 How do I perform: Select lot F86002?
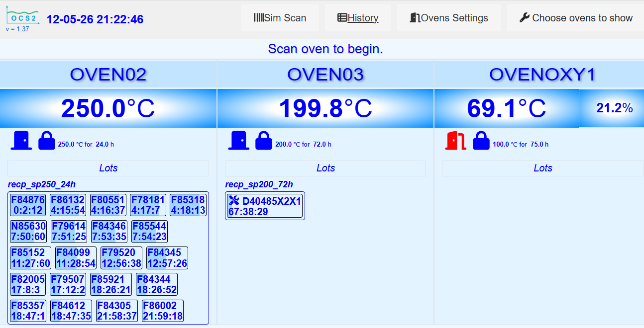(x=162, y=311)
